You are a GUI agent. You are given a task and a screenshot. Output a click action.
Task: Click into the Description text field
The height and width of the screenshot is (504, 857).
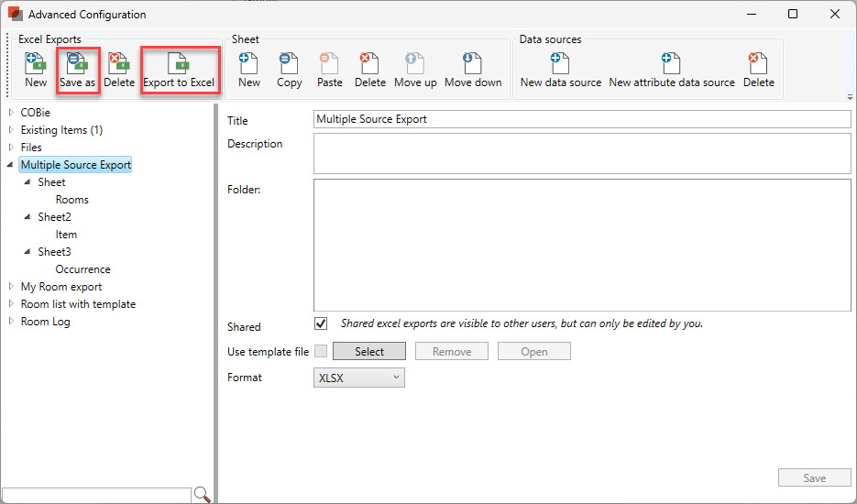[x=581, y=153]
